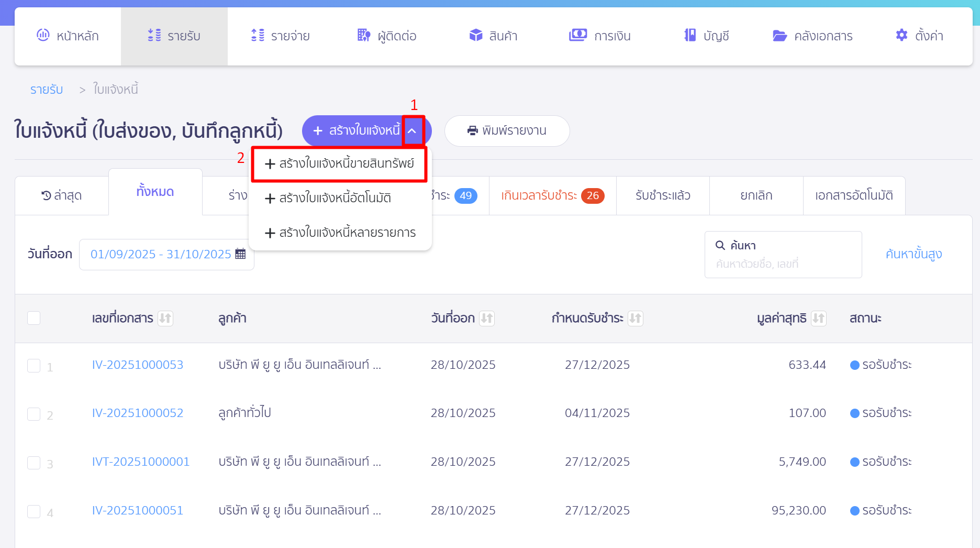Select the บัญชี accounting icon

coord(689,35)
